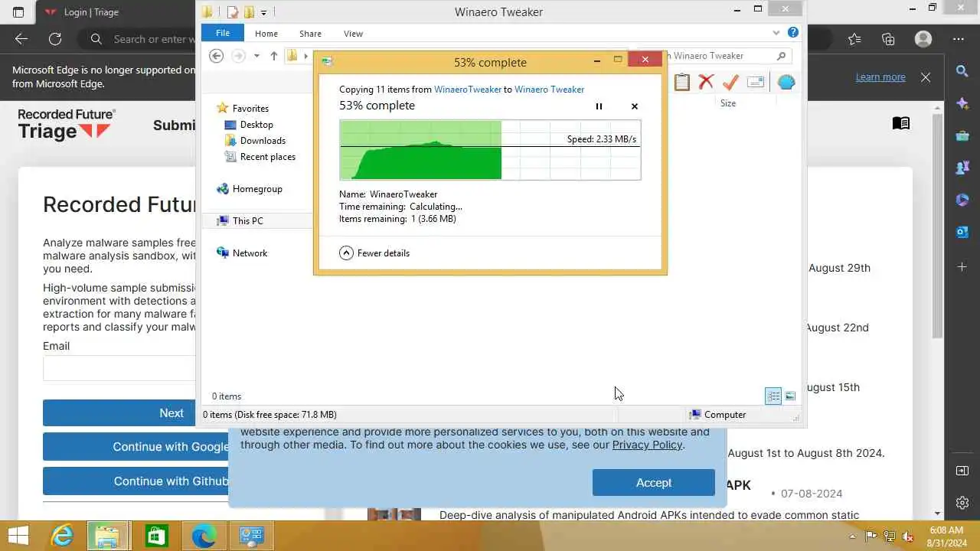Open Edge sidebar Microsoft 365 icon
Image resolution: width=980 pixels, height=551 pixels.
tap(962, 201)
